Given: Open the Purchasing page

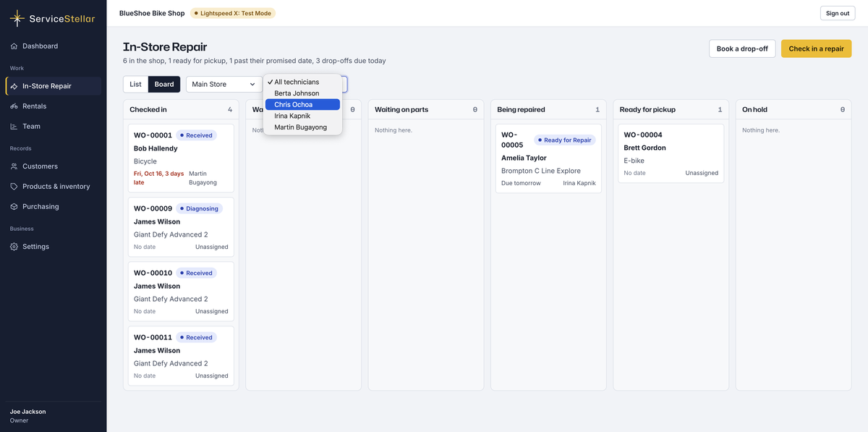Looking at the screenshot, I should [x=54, y=207].
